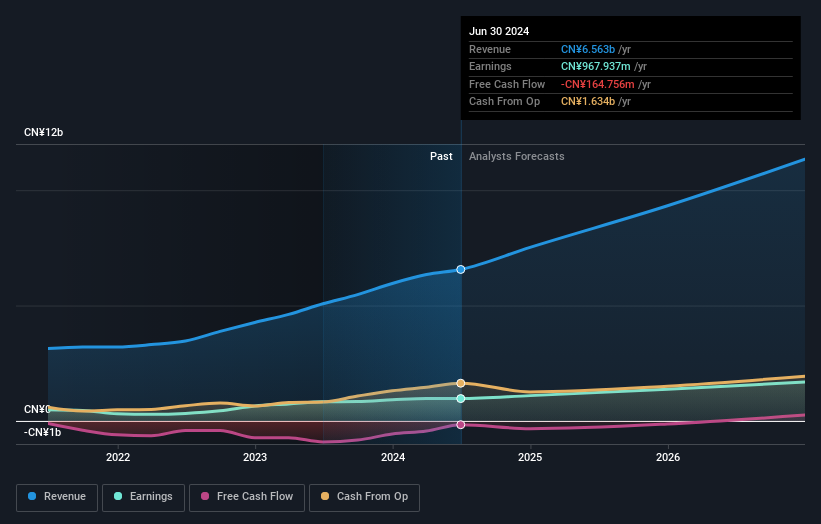
Task: Click the orange Cash From Op legend dot
Action: 325,496
